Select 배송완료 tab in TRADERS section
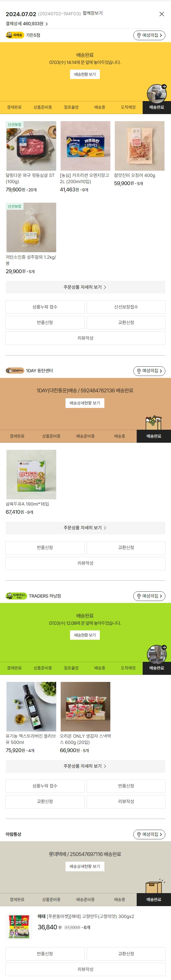Viewport: 171px width, 980px height. (x=157, y=668)
